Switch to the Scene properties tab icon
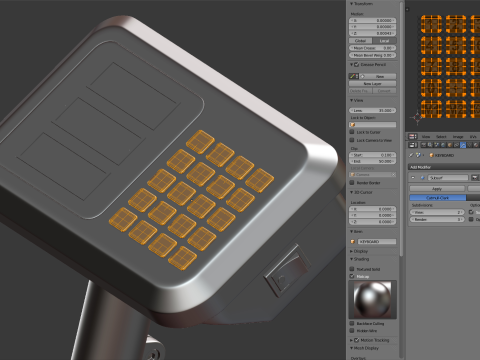 [x=437, y=145]
